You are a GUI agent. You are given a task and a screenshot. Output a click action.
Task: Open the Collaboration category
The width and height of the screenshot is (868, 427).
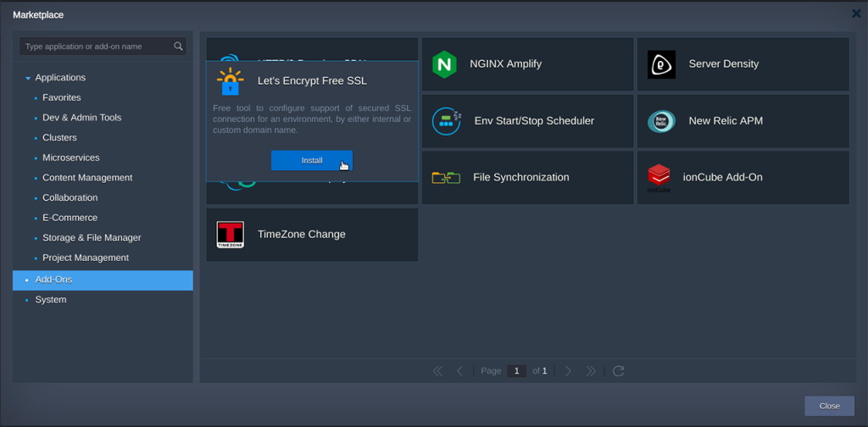(x=70, y=197)
